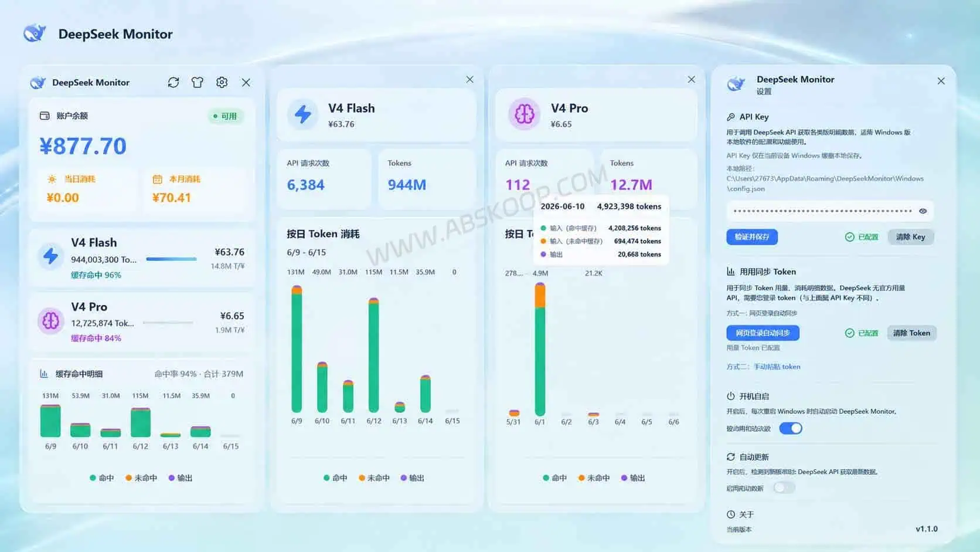Click the 6/9 bar in V4 Flash chart
This screenshot has height=552, width=980.
pos(297,348)
